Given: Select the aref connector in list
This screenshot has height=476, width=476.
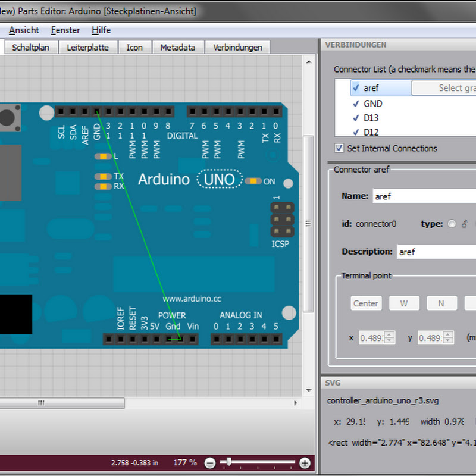Looking at the screenshot, I should (381, 88).
